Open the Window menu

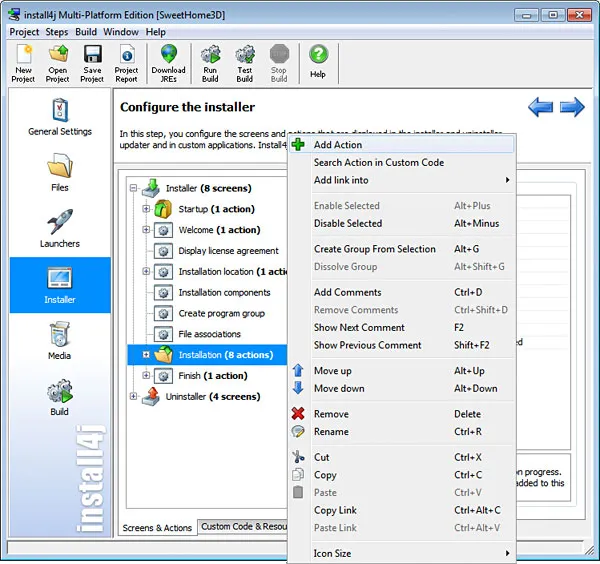click(x=121, y=32)
